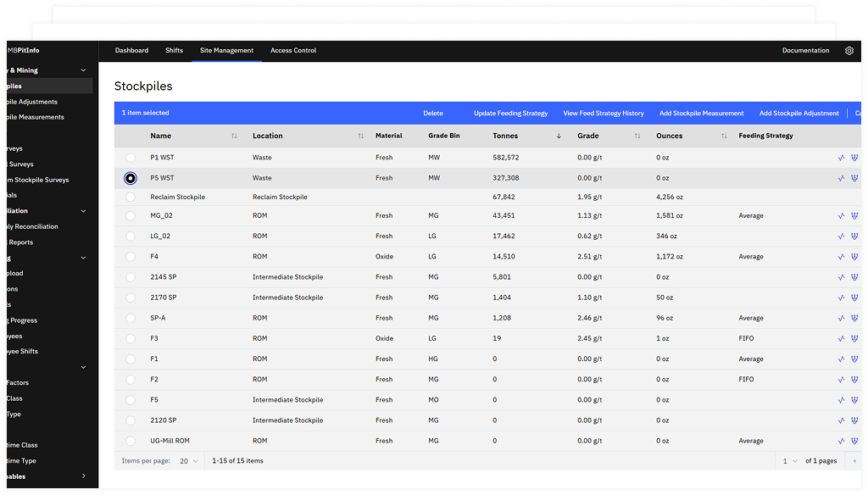868x495 pixels.
Task: Expand the bottom sidebar section right chevron
Action: (84, 476)
